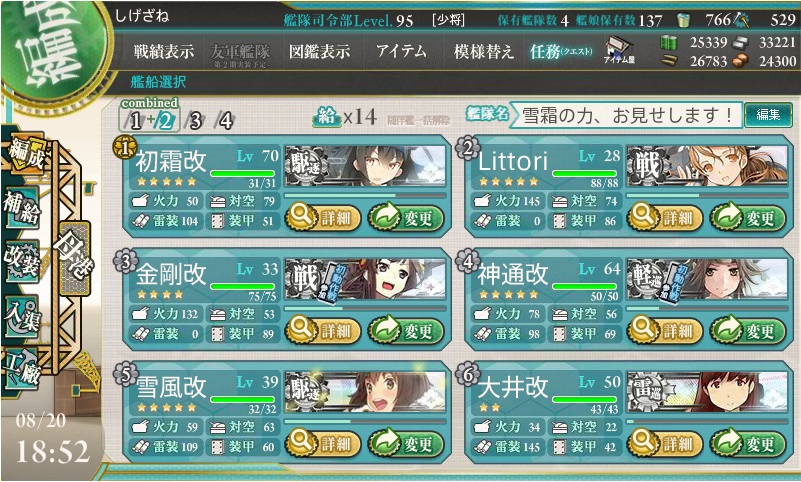801x482 pixels.
Task: Switch to fleet 3 tab
Action: [x=195, y=121]
